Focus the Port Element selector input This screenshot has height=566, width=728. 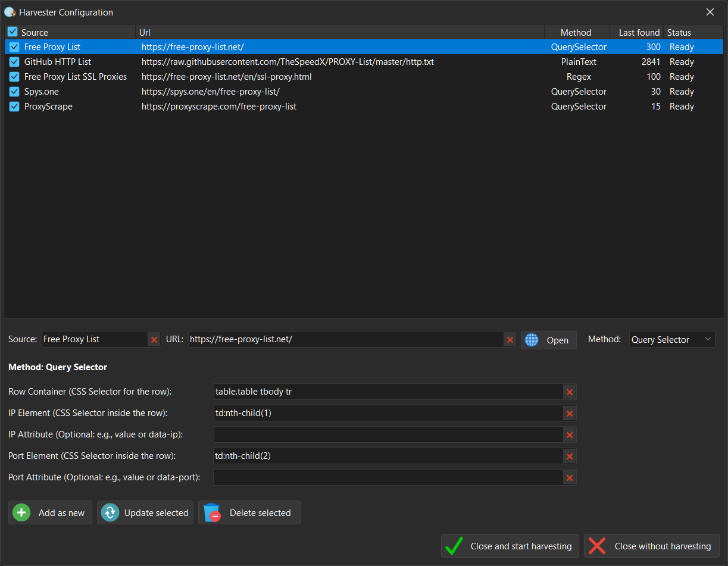click(x=388, y=456)
